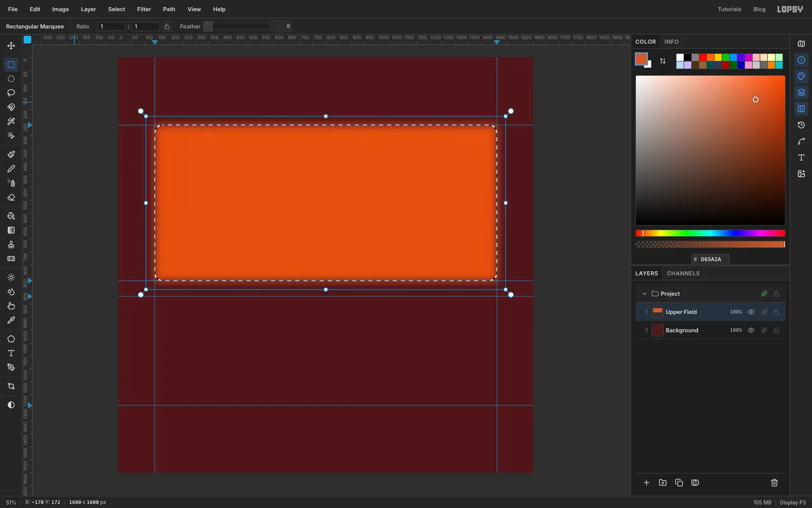812x508 pixels.
Task: Collapse the Project folder
Action: pos(645,294)
